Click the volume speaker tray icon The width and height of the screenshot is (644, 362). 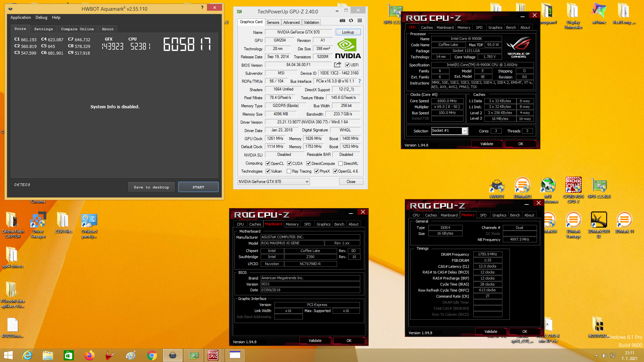604,356
